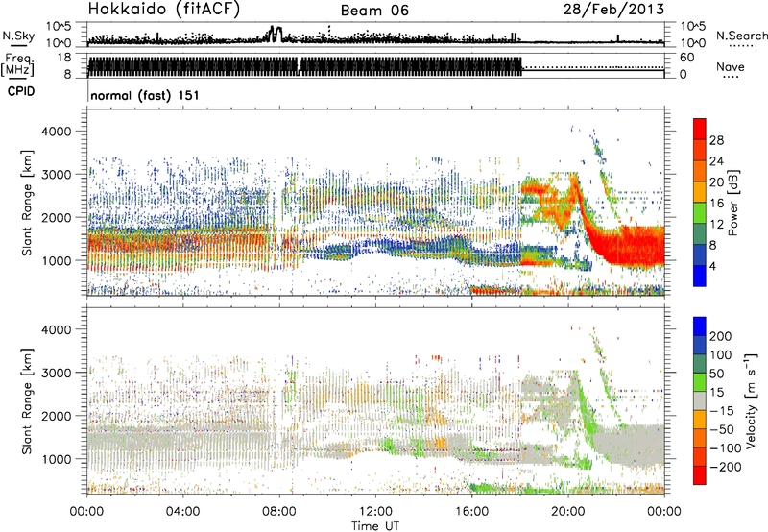
Task: Click the 'Beam 06' heading
Action: click(x=374, y=11)
